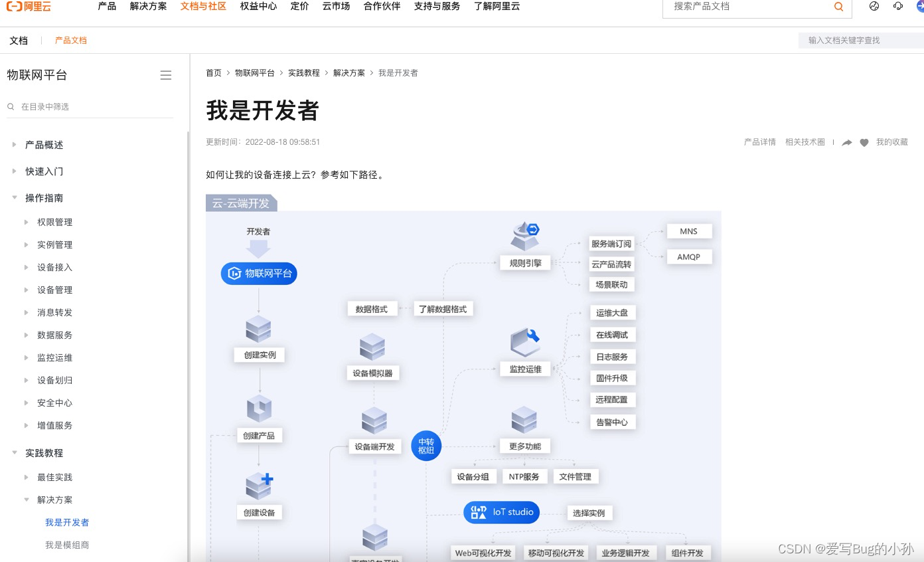This screenshot has height=562, width=924.
Task: Click the create instance cube icon
Action: [x=258, y=329]
